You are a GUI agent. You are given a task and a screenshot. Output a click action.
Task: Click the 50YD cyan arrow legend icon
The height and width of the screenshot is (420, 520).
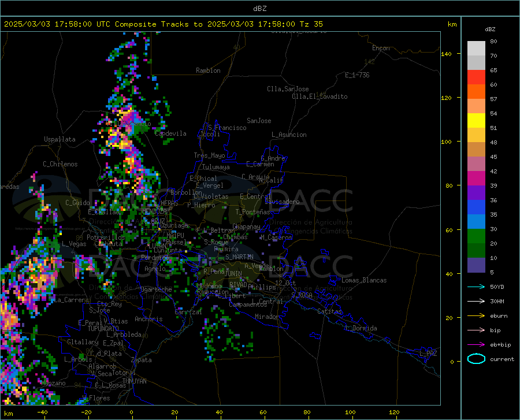[x=476, y=287]
